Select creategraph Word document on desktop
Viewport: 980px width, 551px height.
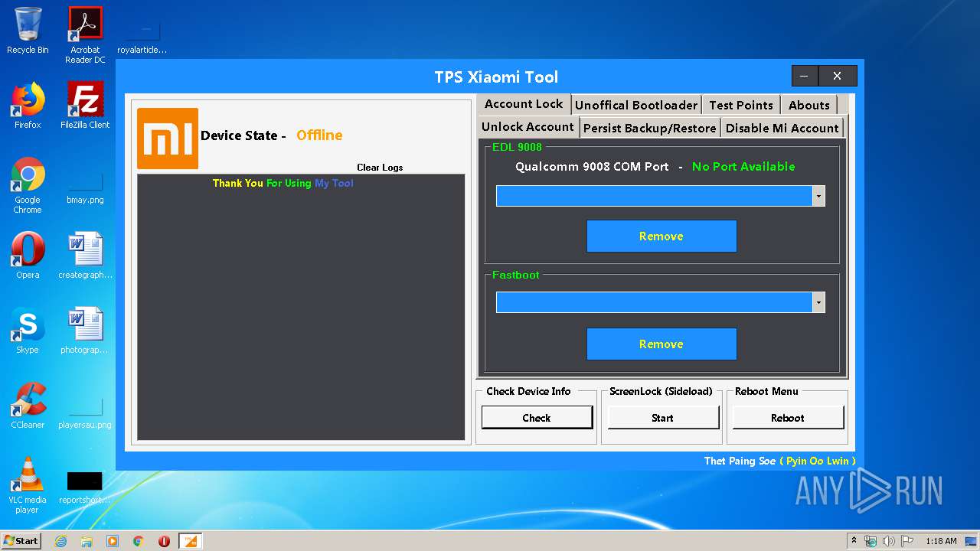85,256
